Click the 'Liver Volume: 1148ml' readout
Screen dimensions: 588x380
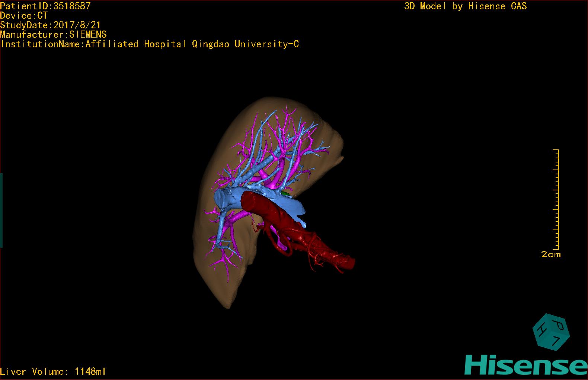pyautogui.click(x=53, y=371)
